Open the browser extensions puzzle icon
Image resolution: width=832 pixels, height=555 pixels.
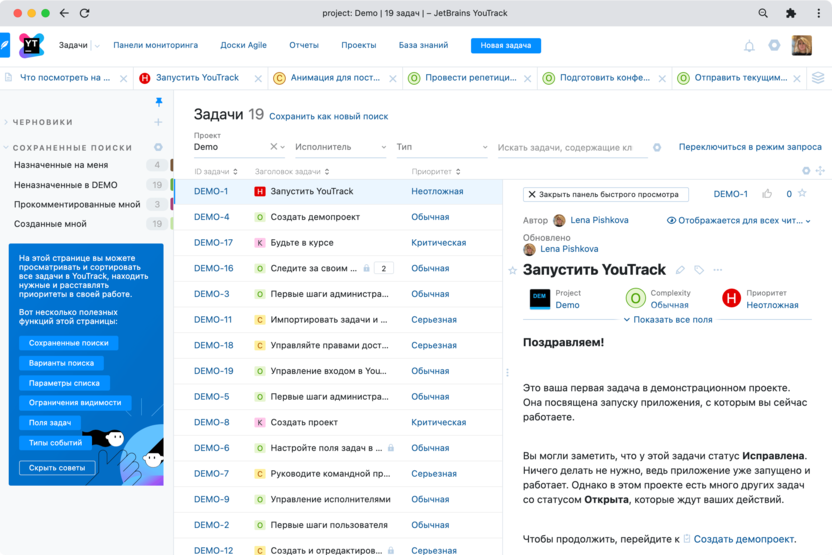(791, 14)
